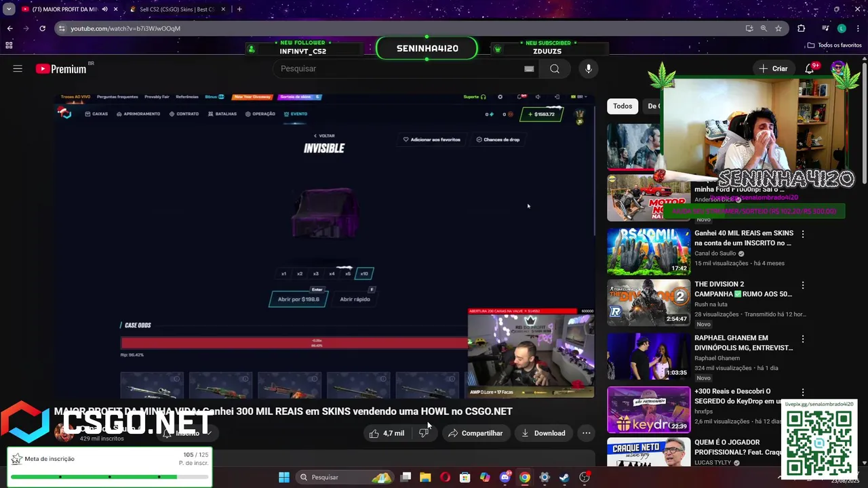
Task: Open a new Chrome tab
Action: click(x=239, y=9)
